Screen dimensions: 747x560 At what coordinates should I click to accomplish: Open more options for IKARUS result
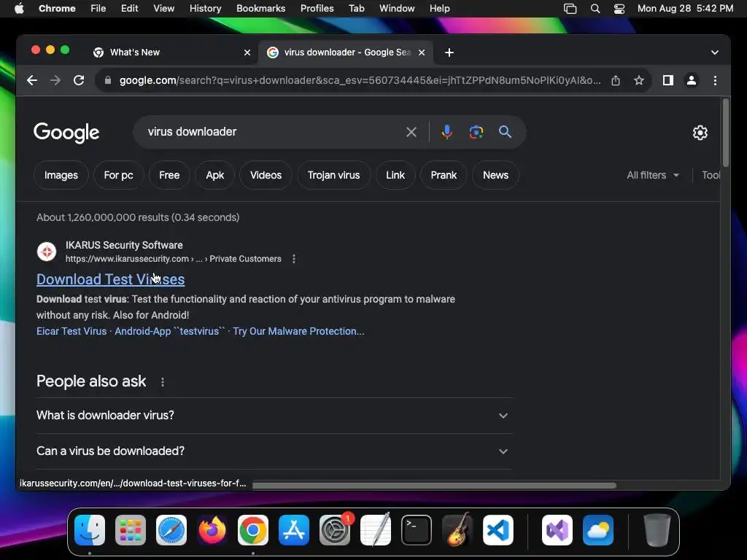pos(294,259)
